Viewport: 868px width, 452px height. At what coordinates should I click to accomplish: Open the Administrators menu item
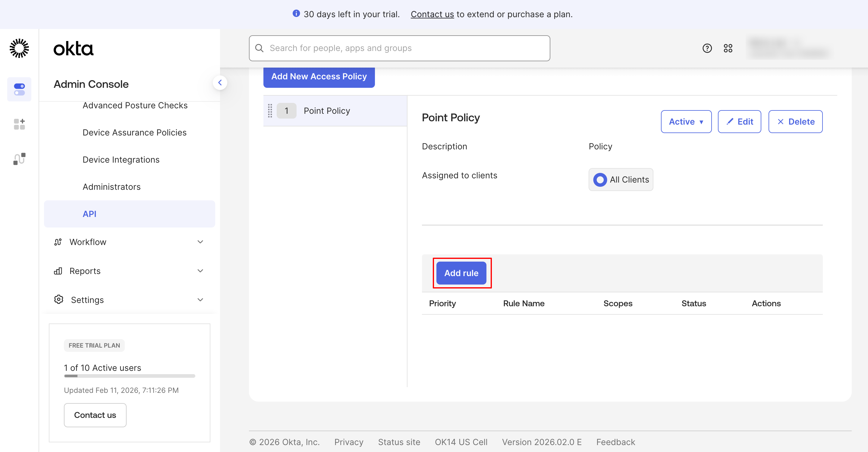coord(112,186)
